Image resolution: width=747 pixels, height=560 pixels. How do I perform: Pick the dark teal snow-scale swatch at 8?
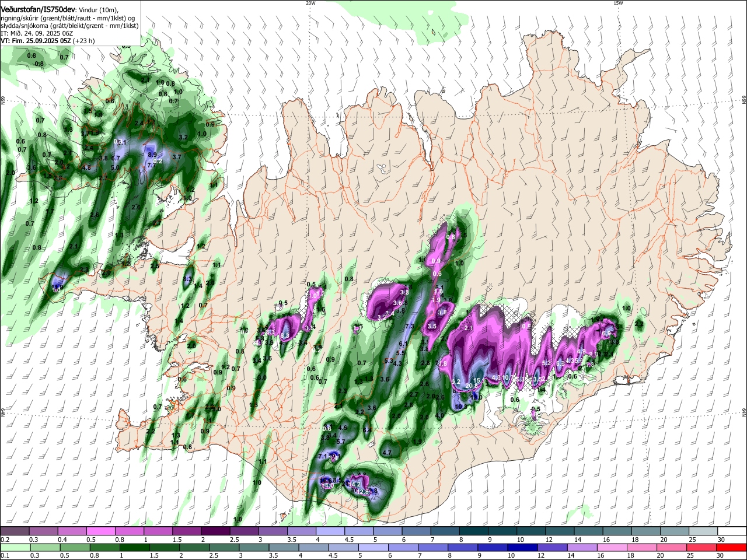point(474,531)
